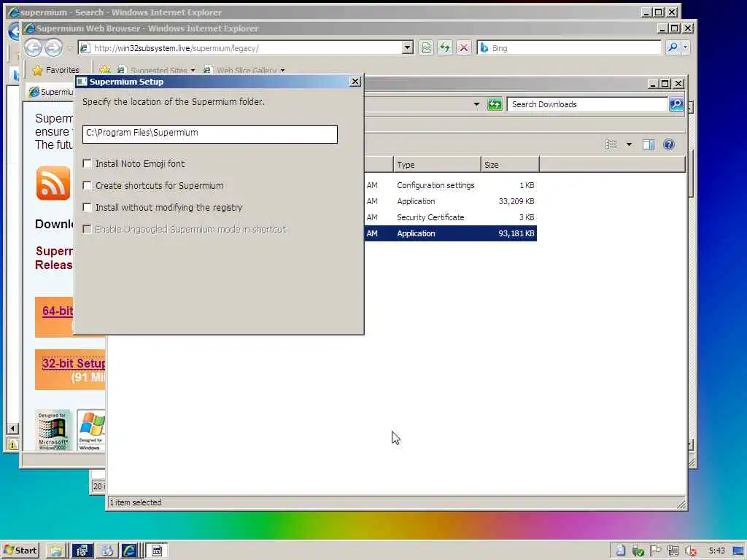
Task: Click the network tray icon
Action: (x=673, y=551)
